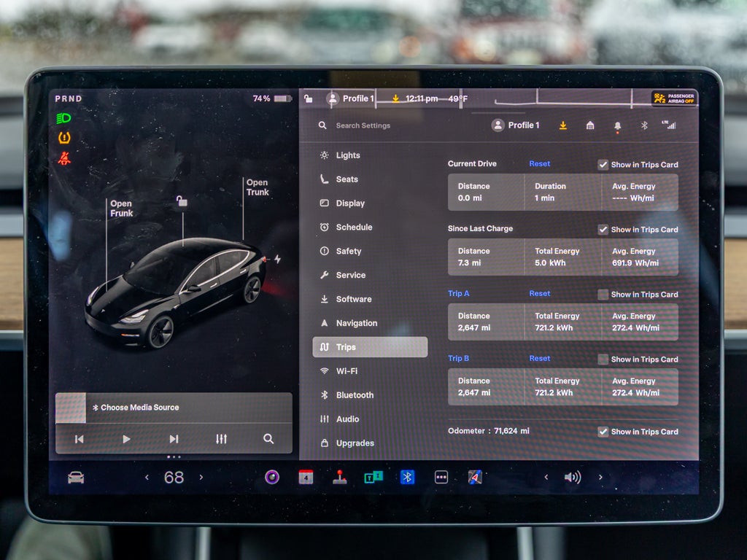The width and height of the screenshot is (747, 560).
Task: Adjust the volume speaker control
Action: coord(573,478)
